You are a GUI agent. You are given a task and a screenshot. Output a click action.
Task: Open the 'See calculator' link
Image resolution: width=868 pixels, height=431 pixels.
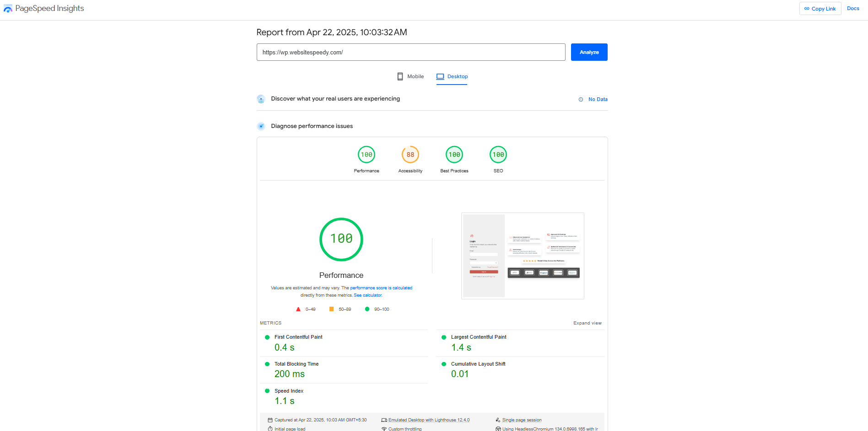pyautogui.click(x=368, y=295)
